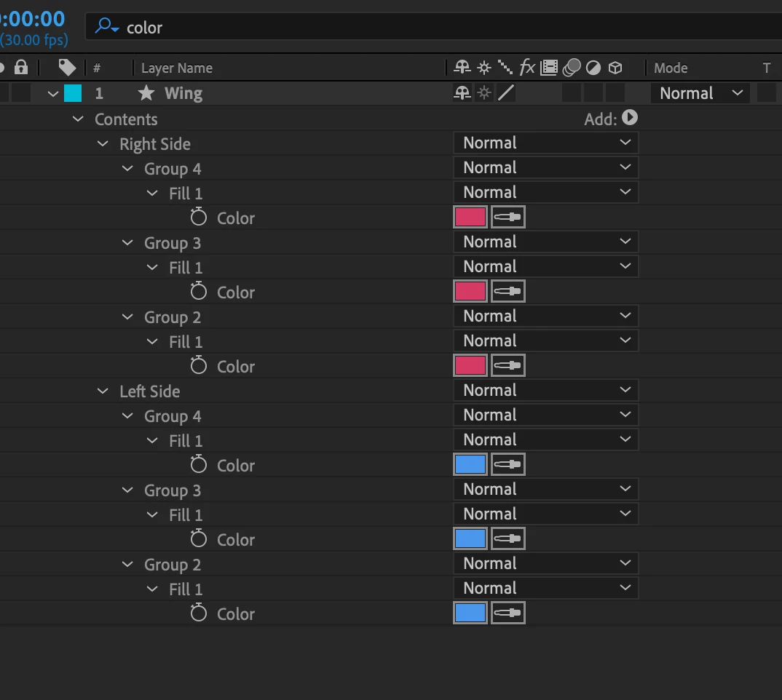Click cyan label color square of Wing layer
This screenshot has width=782, height=700.
(x=73, y=92)
